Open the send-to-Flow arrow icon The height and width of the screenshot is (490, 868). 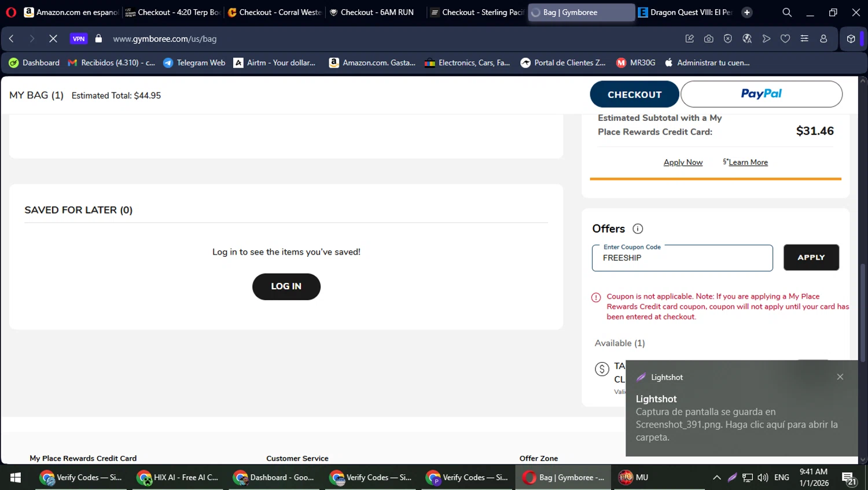tap(766, 39)
